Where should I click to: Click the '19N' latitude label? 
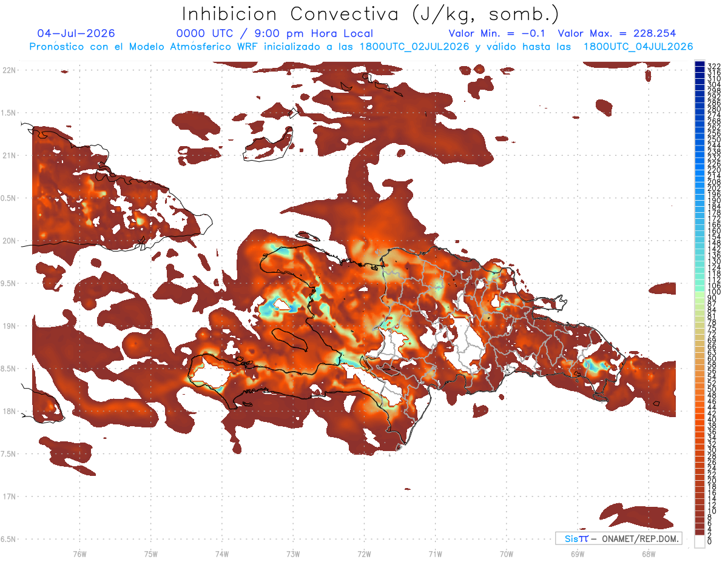pyautogui.click(x=10, y=326)
